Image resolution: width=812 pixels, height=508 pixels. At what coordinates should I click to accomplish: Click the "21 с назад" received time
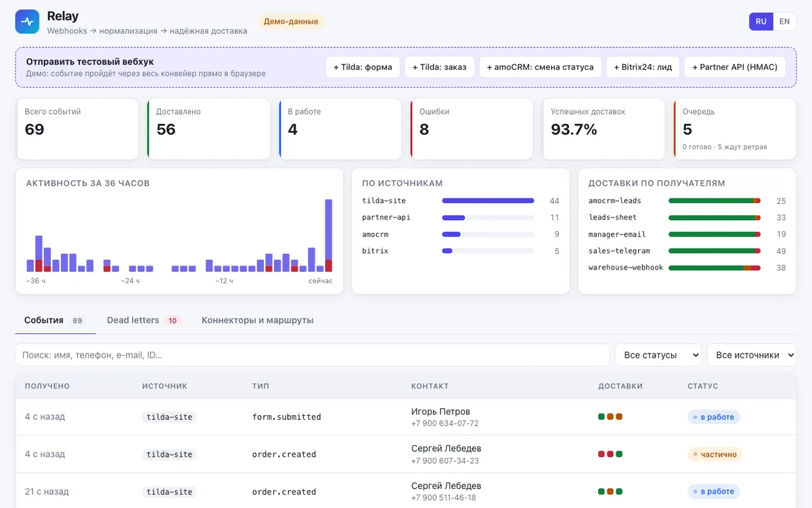tap(47, 492)
